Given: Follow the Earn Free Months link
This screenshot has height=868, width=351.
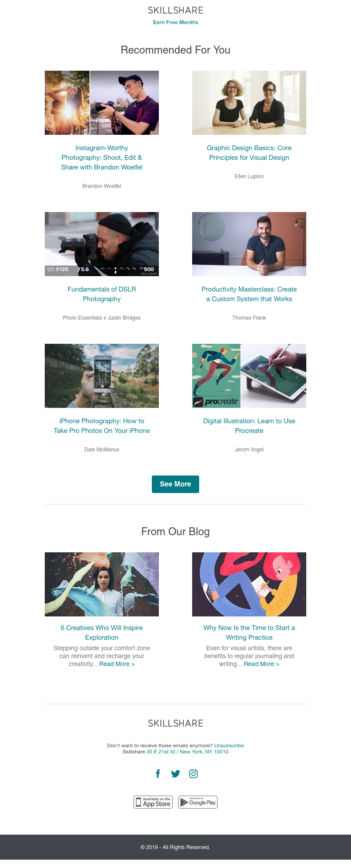Looking at the screenshot, I should (x=175, y=22).
